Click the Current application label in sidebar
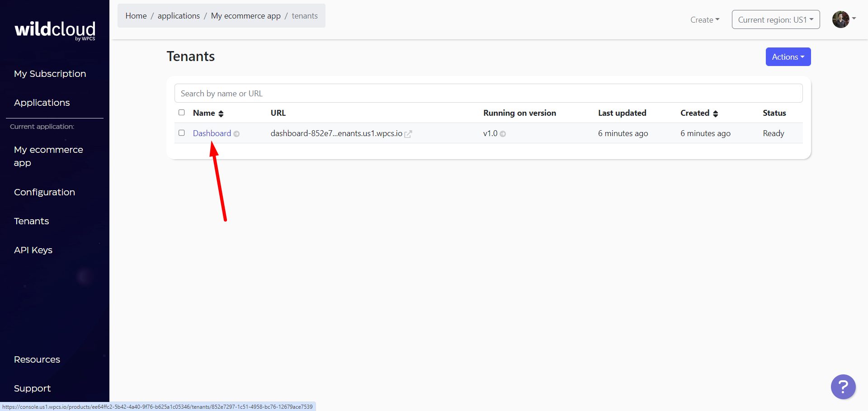This screenshot has height=411, width=868. pos(42,127)
